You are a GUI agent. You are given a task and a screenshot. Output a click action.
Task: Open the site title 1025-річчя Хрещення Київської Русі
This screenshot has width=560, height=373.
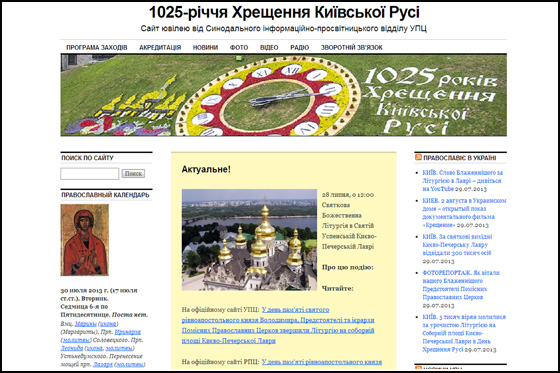point(284,13)
